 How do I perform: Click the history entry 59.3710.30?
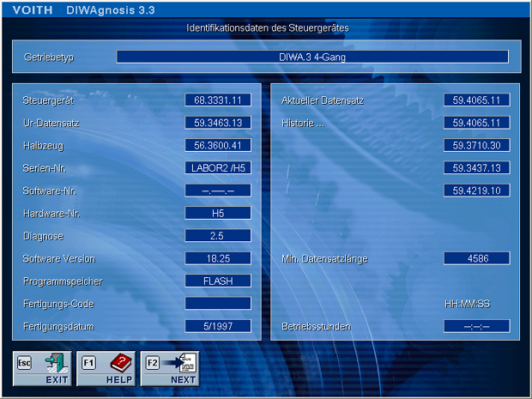[477, 145]
